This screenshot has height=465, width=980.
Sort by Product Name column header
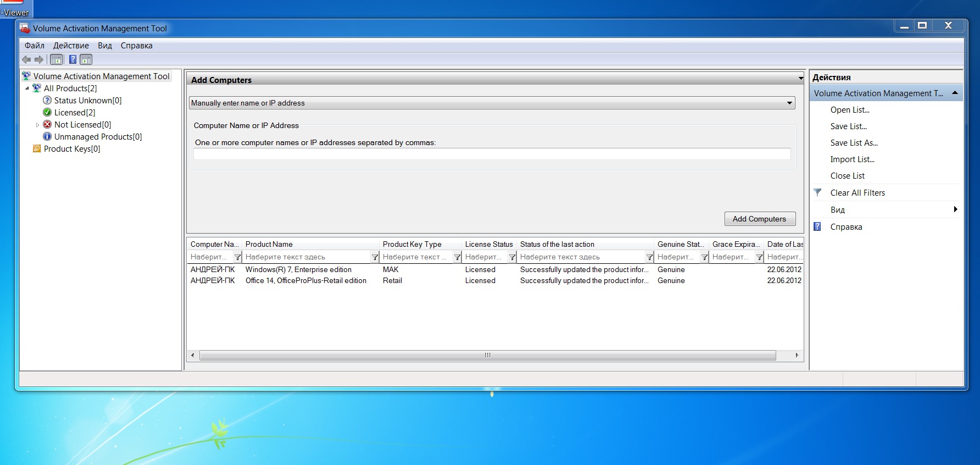310,244
